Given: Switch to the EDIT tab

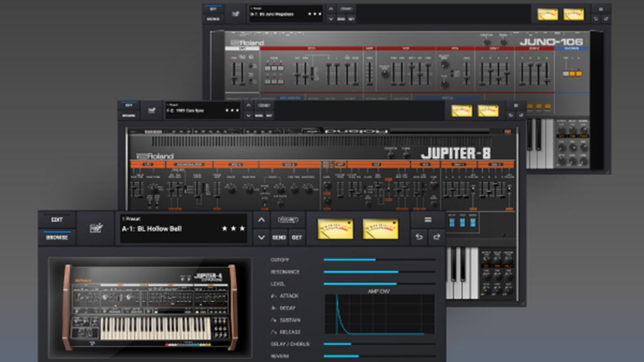Looking at the screenshot, I should point(56,220).
